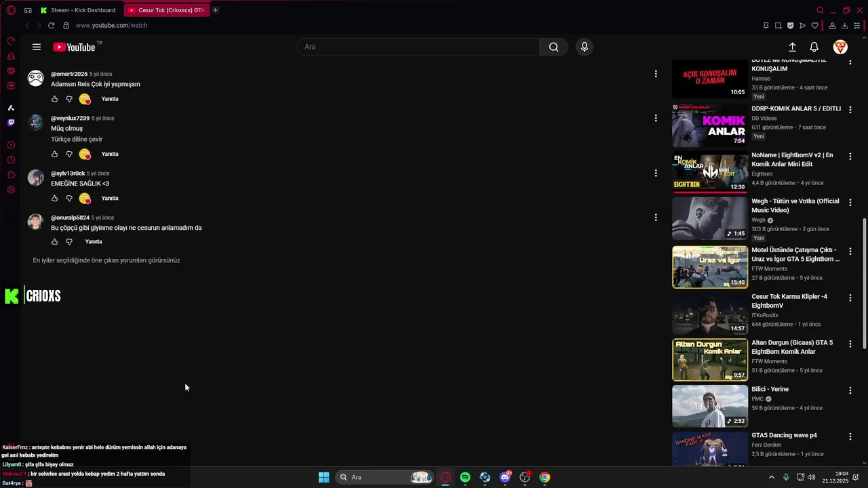Click the Windows taskbar search box
This screenshot has width=868, height=488.
point(384,477)
